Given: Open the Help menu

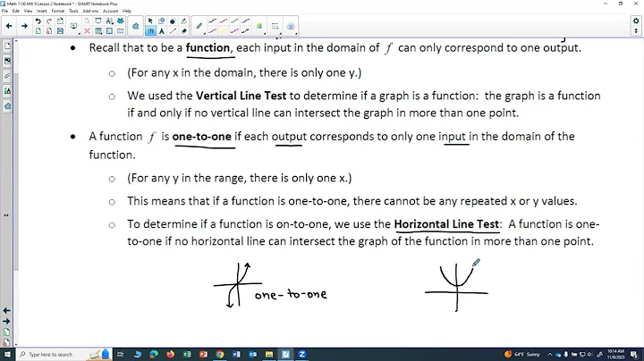Looking at the screenshot, I should [126, 11].
